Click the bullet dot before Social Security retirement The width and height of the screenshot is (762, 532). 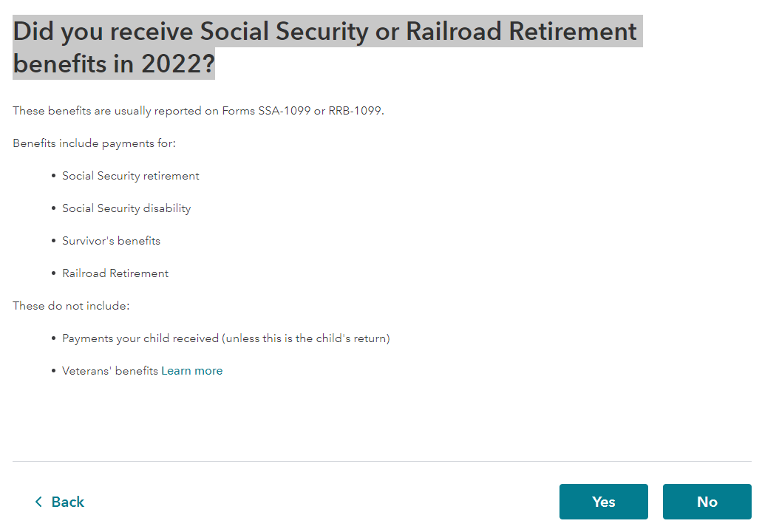pyautogui.click(x=53, y=176)
